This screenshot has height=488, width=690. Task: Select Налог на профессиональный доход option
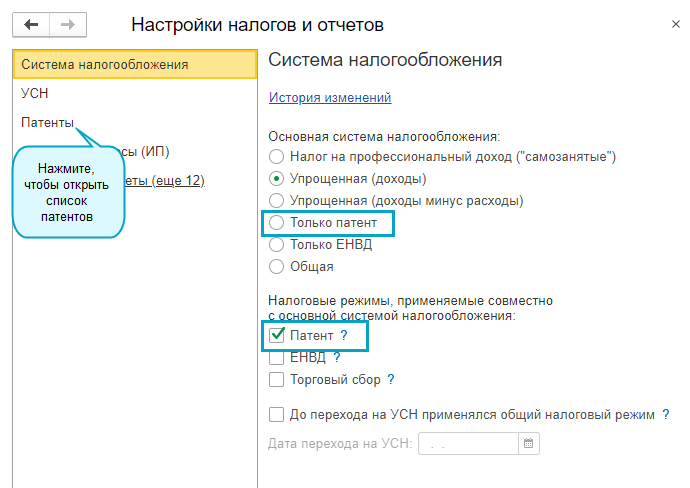277,157
